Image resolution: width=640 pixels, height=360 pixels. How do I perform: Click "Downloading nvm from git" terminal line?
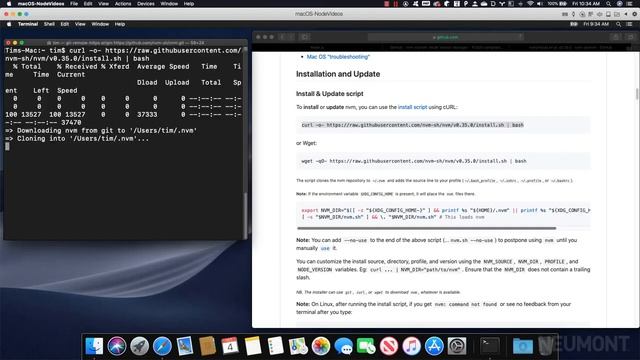coord(101,131)
